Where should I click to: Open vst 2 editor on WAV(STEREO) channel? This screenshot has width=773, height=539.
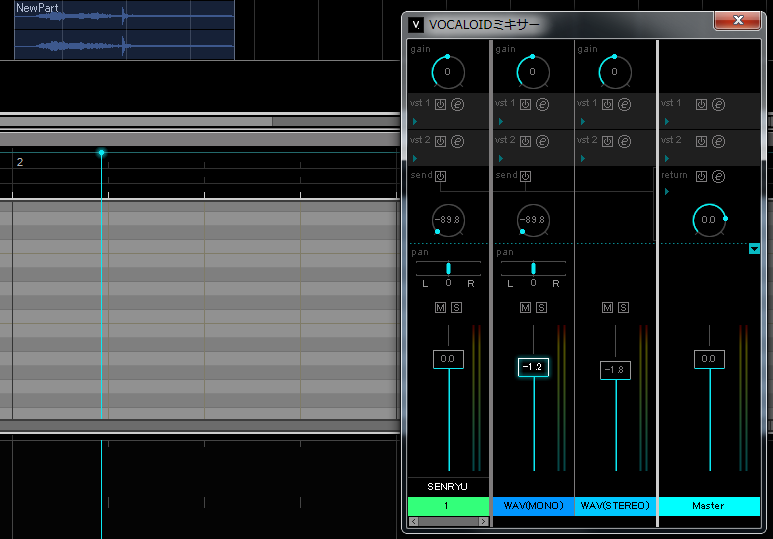[624, 142]
